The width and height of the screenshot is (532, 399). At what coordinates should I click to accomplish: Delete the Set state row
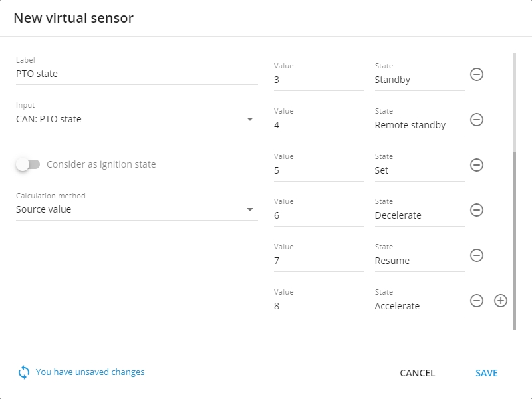tap(477, 165)
